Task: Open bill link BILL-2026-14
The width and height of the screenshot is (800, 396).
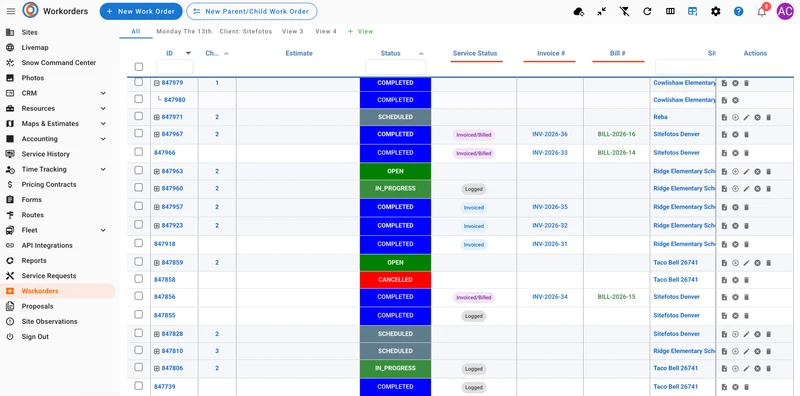Action: (x=616, y=153)
